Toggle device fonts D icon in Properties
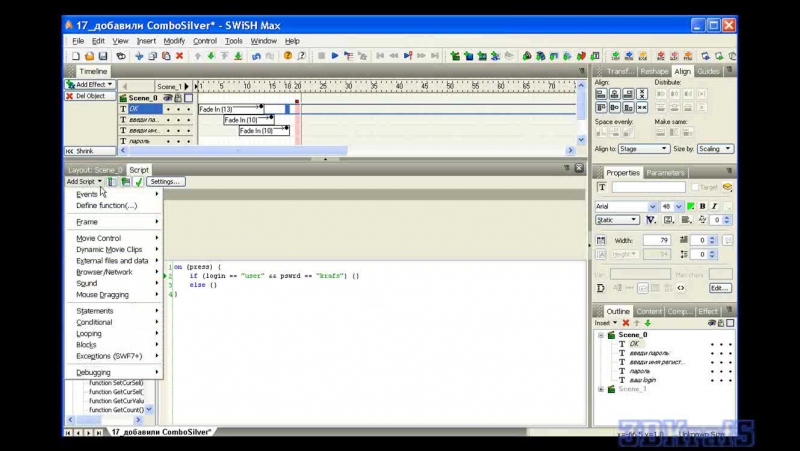 pos(601,288)
